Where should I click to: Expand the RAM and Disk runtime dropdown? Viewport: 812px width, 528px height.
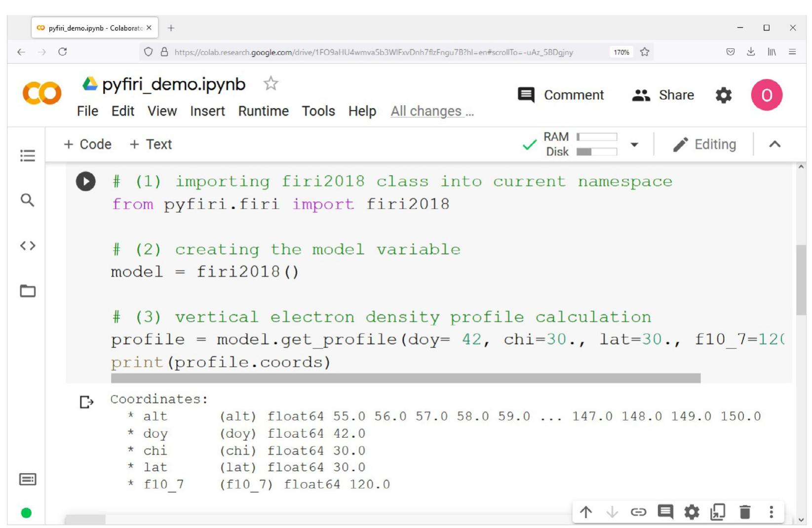point(634,145)
